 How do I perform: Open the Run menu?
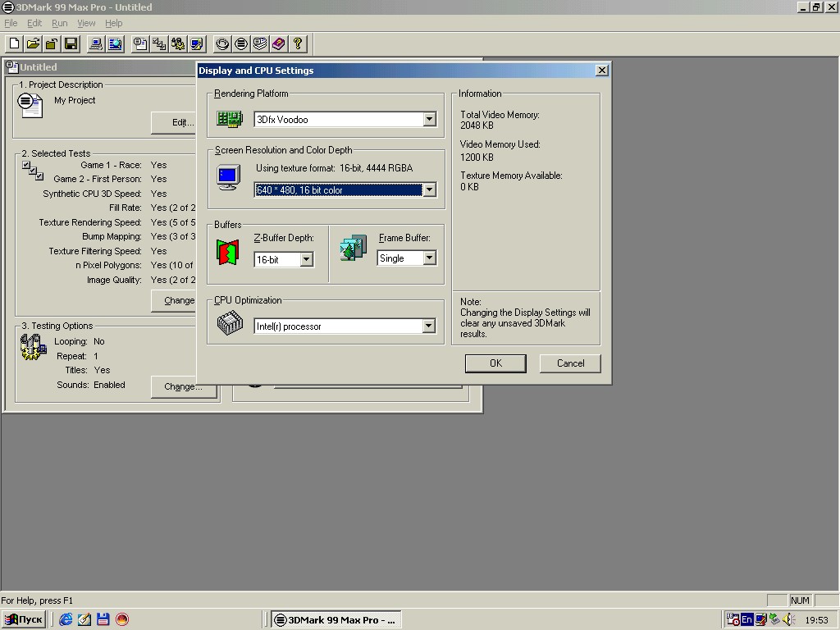59,23
